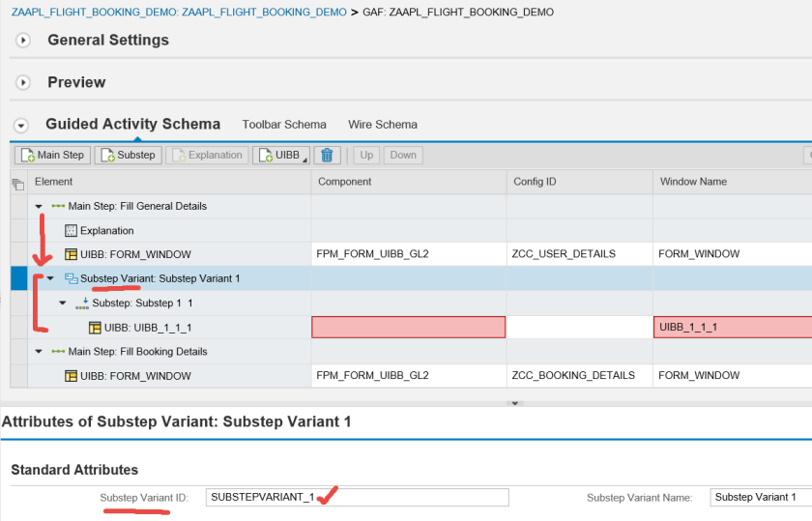Switch to the Toolbar Schema tab
This screenshot has height=521, width=812.
[284, 125]
